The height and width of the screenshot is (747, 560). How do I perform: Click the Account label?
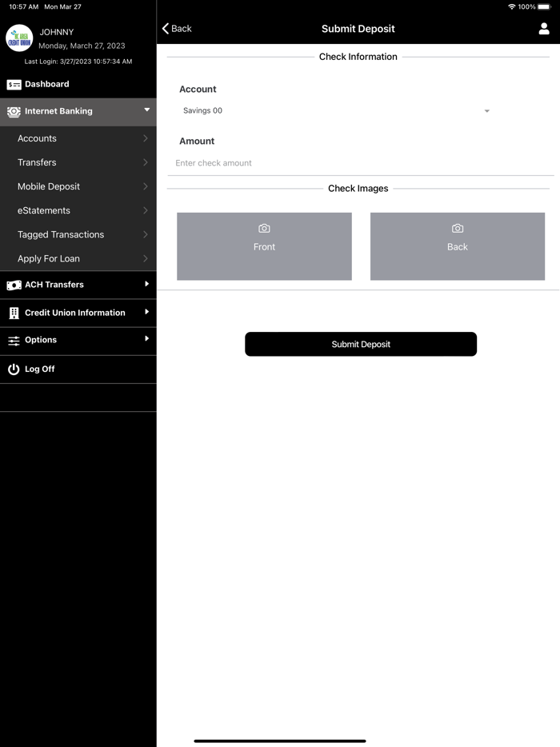pyautogui.click(x=198, y=89)
